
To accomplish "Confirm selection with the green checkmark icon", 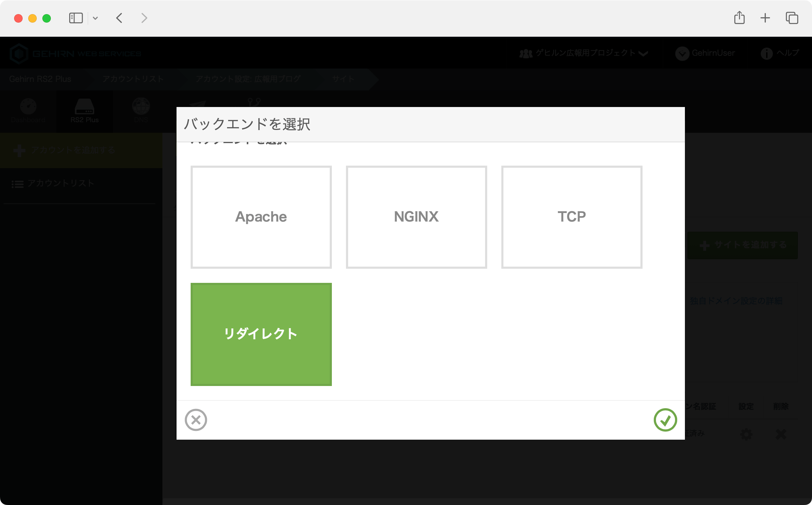I will coord(665,420).
